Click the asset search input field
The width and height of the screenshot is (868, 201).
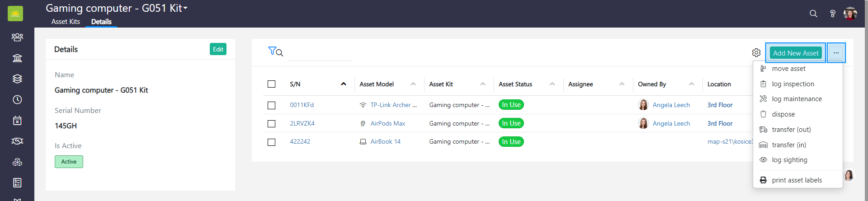pos(320,53)
